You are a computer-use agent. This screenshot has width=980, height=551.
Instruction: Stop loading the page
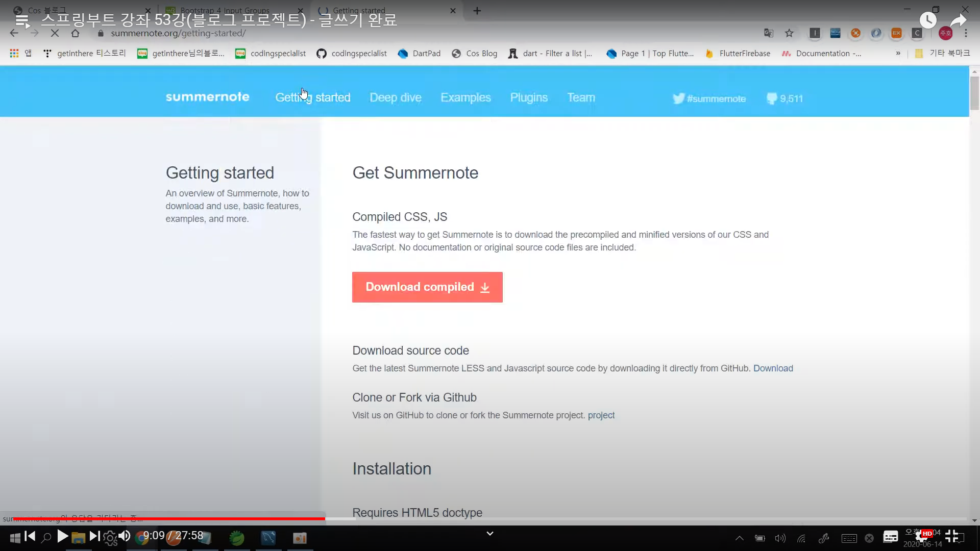point(55,33)
